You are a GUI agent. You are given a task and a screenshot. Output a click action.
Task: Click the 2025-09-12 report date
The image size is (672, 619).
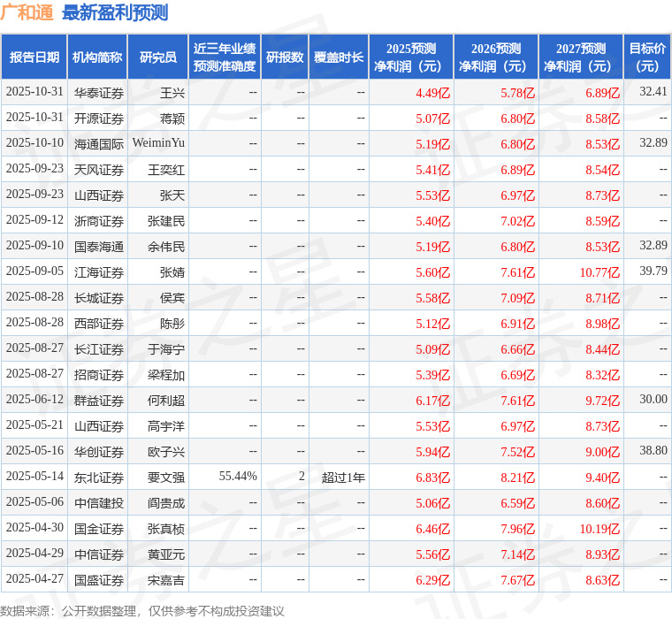34,219
